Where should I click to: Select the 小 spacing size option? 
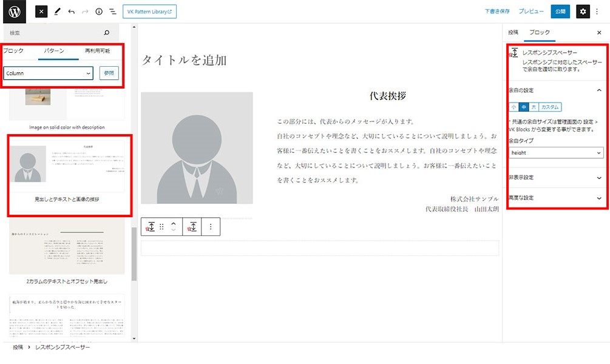tap(513, 107)
